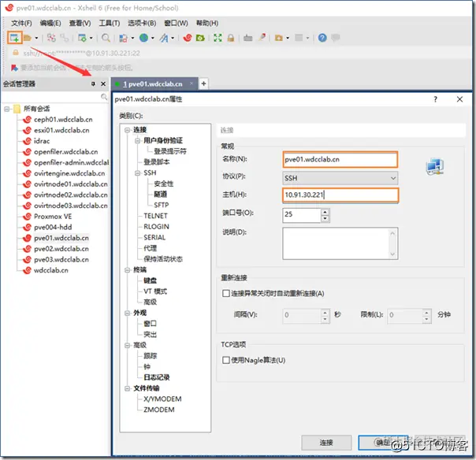Viewport: 476px width, 460px height.
Task: Click into the 主机(H) host field
Action: click(x=340, y=195)
